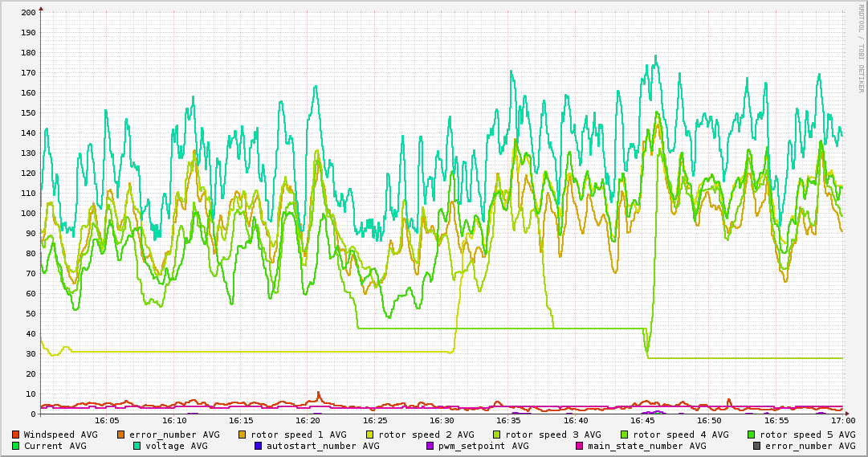This screenshot has width=868, height=457.
Task: Click the 20 value on the vertical axis
Action: point(31,374)
